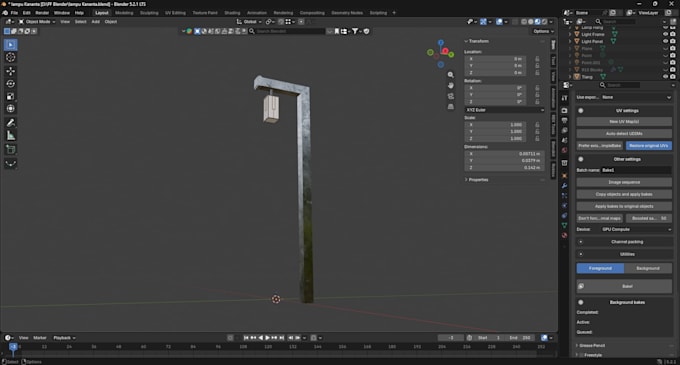This screenshot has height=365, width=680.
Task: Open the Material properties tab icon
Action: (564, 235)
